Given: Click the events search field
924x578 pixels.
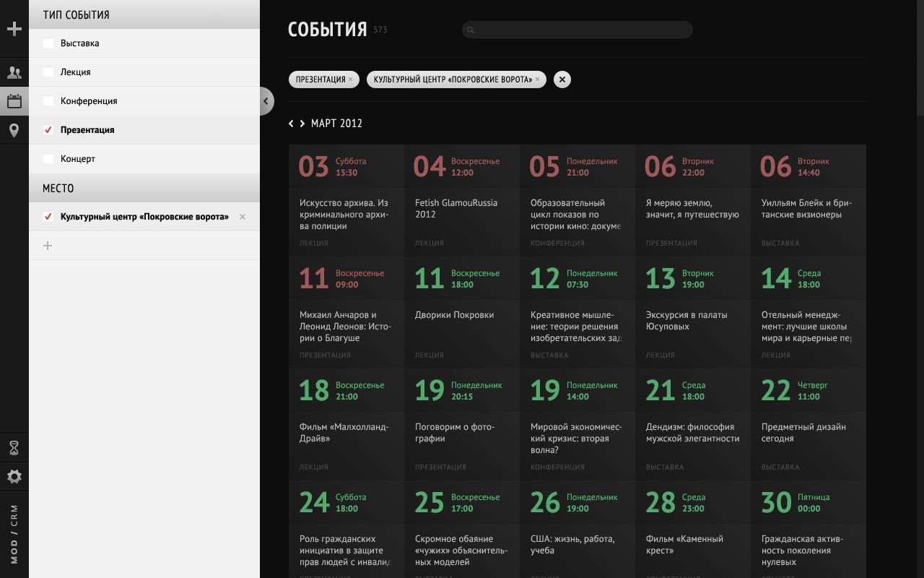Looking at the screenshot, I should 577,30.
